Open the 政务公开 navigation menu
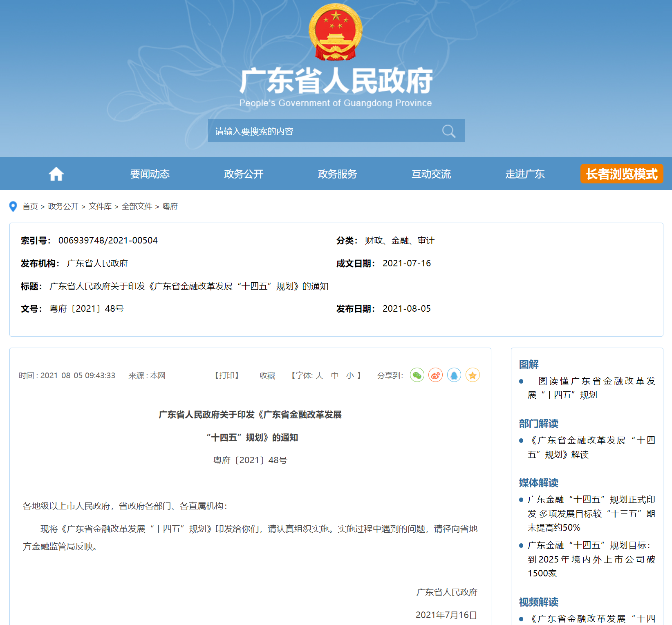This screenshot has height=625, width=672. point(244,174)
